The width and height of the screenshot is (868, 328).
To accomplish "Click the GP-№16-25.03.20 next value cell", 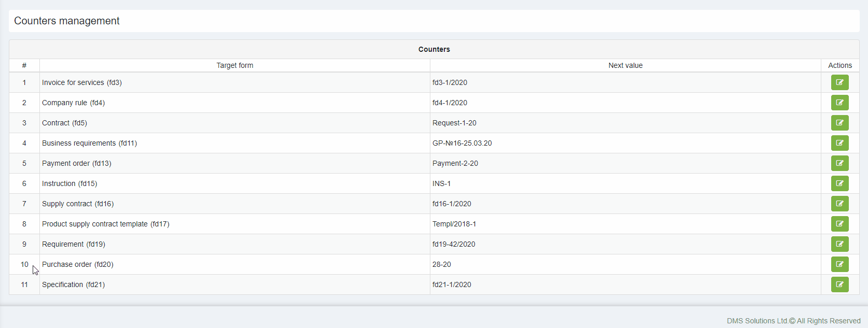I will pyautogui.click(x=462, y=143).
